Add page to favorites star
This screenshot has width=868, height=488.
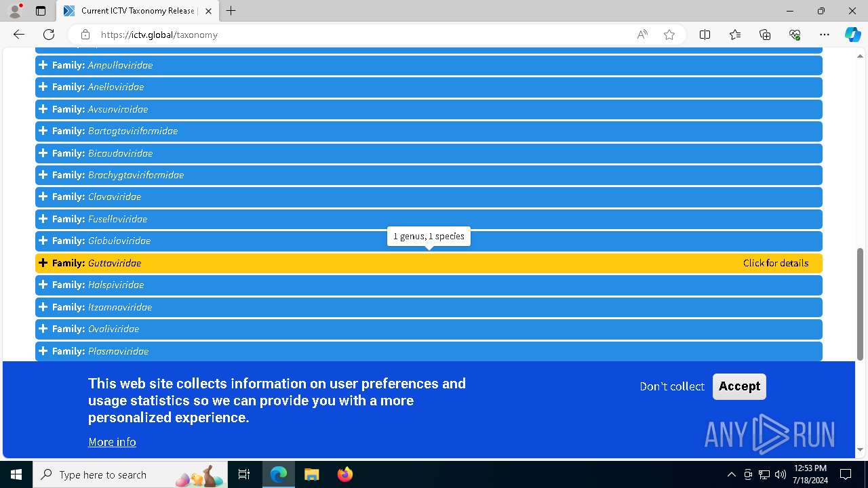pos(669,35)
